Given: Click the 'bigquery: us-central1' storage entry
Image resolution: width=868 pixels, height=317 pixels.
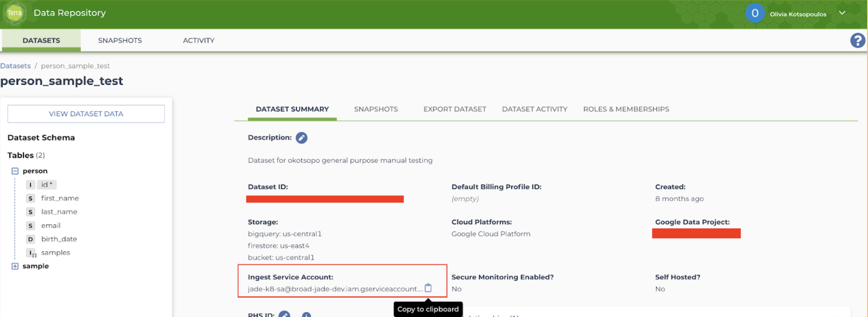Looking at the screenshot, I should (x=285, y=234).
